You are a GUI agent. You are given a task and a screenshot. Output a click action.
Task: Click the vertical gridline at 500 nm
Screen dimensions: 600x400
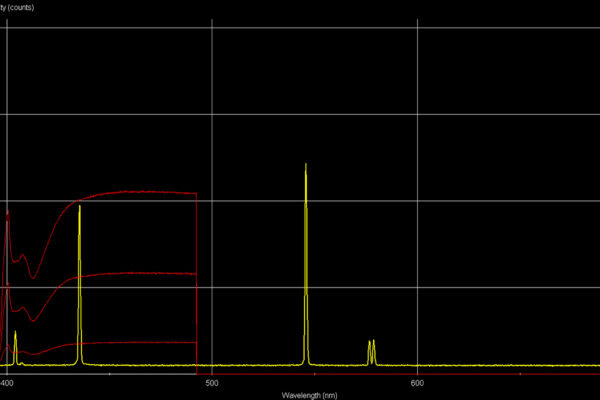212,100
